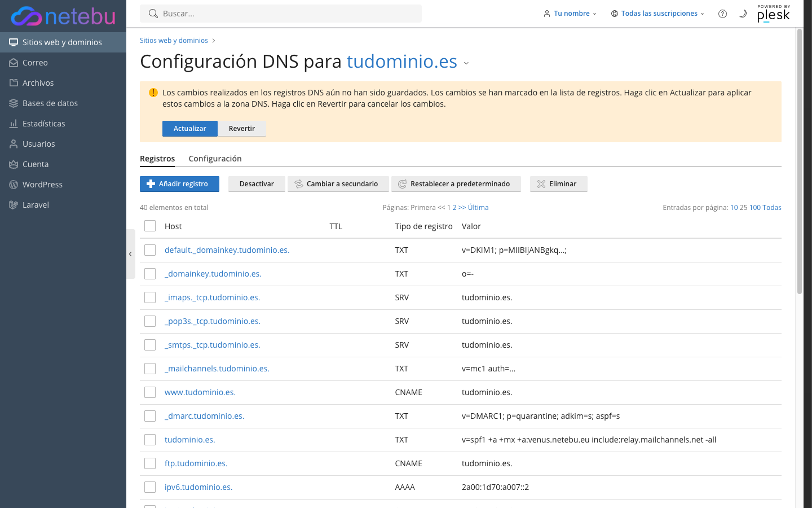Toggle dark mode moon icon
The image size is (812, 508).
tap(743, 14)
